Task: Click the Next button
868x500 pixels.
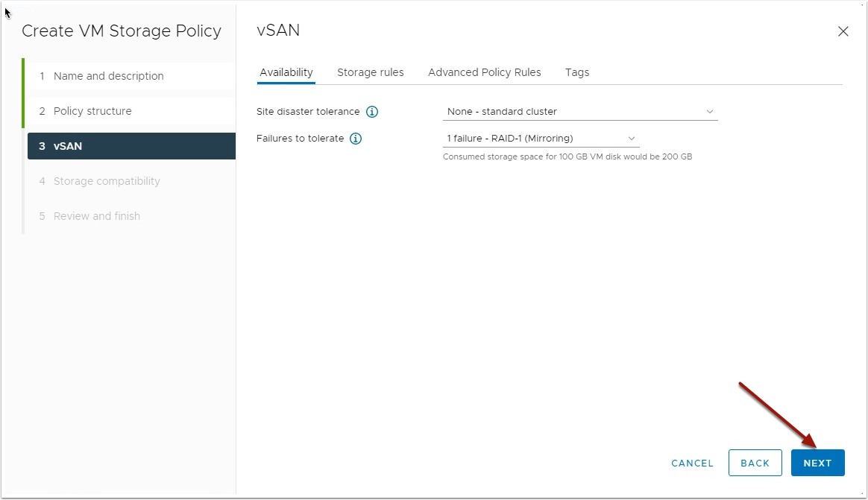Action: 817,463
